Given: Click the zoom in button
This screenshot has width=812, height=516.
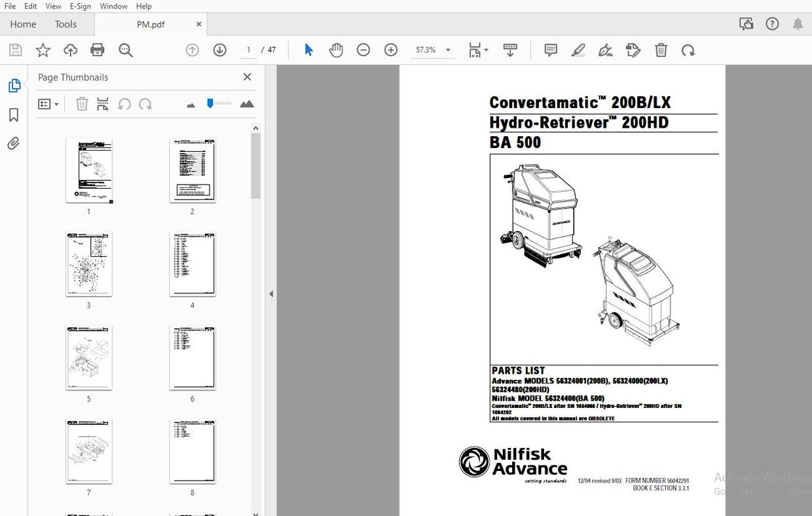Looking at the screenshot, I should (x=390, y=50).
